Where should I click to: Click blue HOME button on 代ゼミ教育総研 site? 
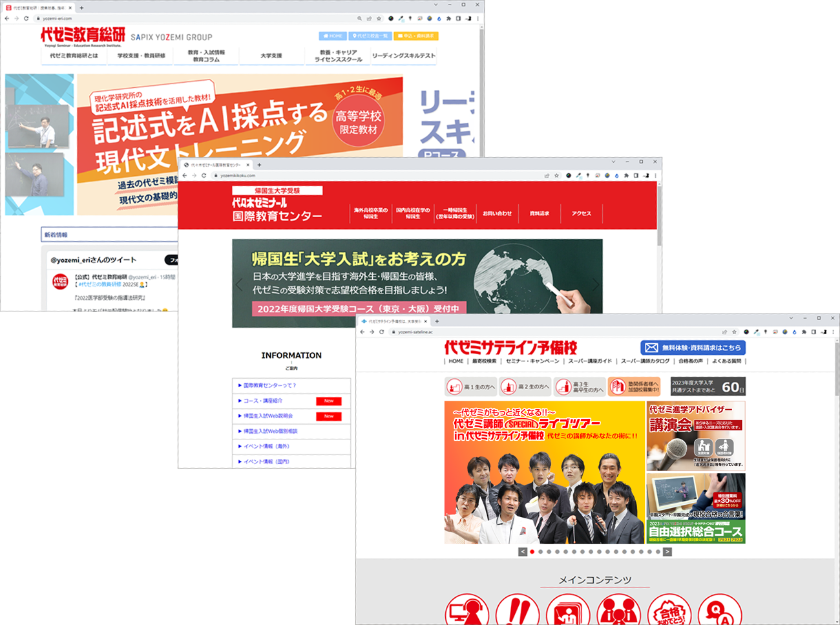332,36
